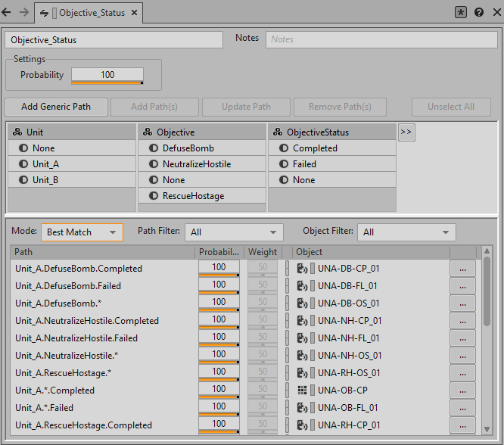The image size is (504, 445).
Task: Open the Path Filter dropdown
Action: 235,232
